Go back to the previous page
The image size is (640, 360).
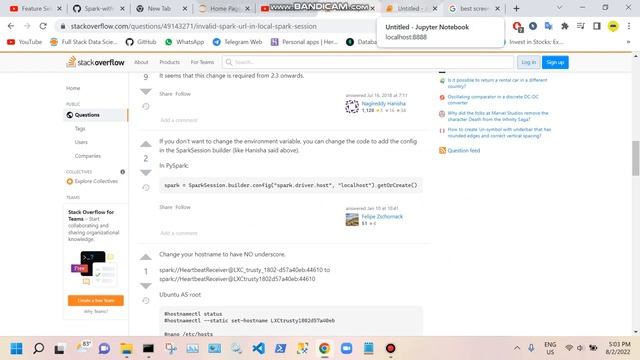click(x=11, y=26)
